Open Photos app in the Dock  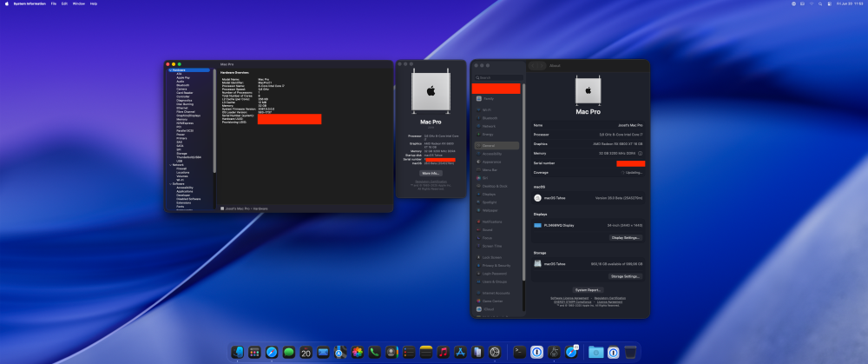(358, 351)
